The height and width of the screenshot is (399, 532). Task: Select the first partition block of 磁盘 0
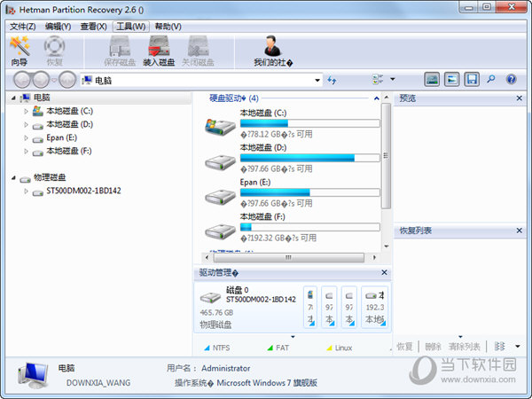[x=310, y=307]
